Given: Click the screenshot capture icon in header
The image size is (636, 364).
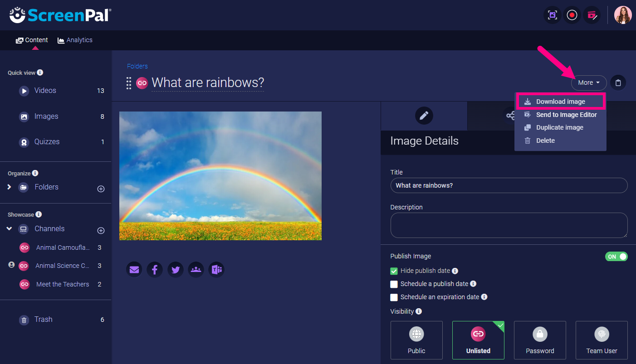Looking at the screenshot, I should pos(552,15).
